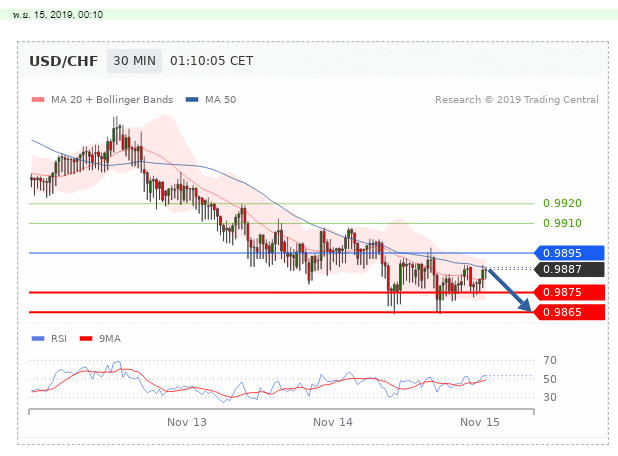
Task: Click the 9MA legend red swatch
Action: 86,339
